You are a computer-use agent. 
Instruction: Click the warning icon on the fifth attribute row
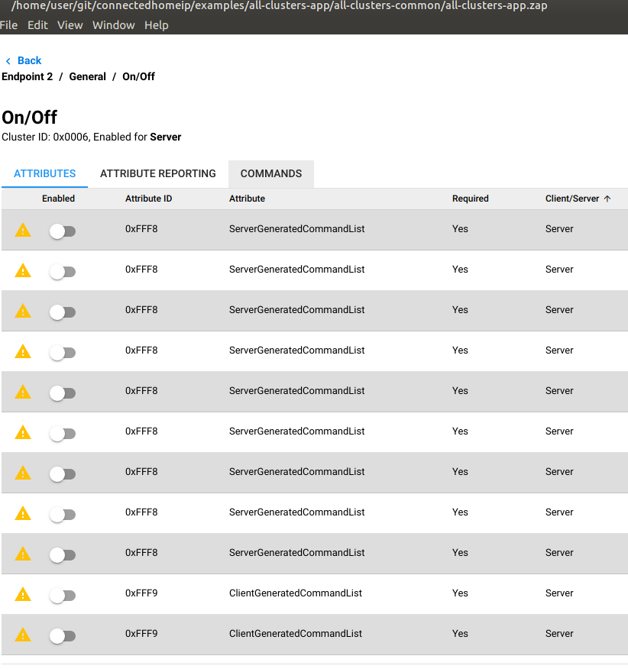pos(22,392)
